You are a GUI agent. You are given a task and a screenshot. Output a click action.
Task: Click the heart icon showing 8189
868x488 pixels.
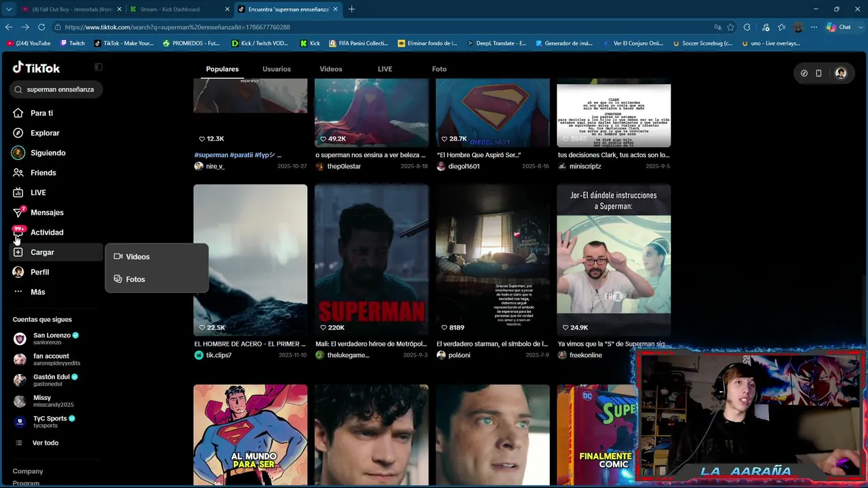444,327
